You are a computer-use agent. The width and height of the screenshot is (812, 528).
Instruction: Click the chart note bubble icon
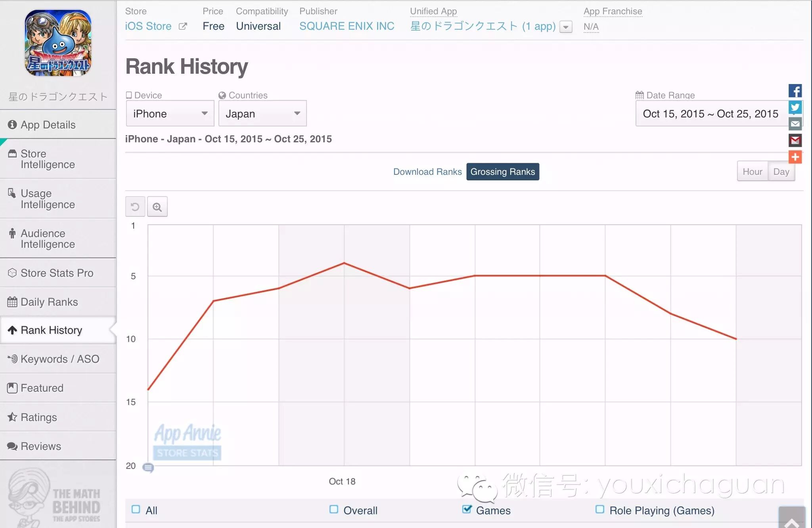click(148, 468)
